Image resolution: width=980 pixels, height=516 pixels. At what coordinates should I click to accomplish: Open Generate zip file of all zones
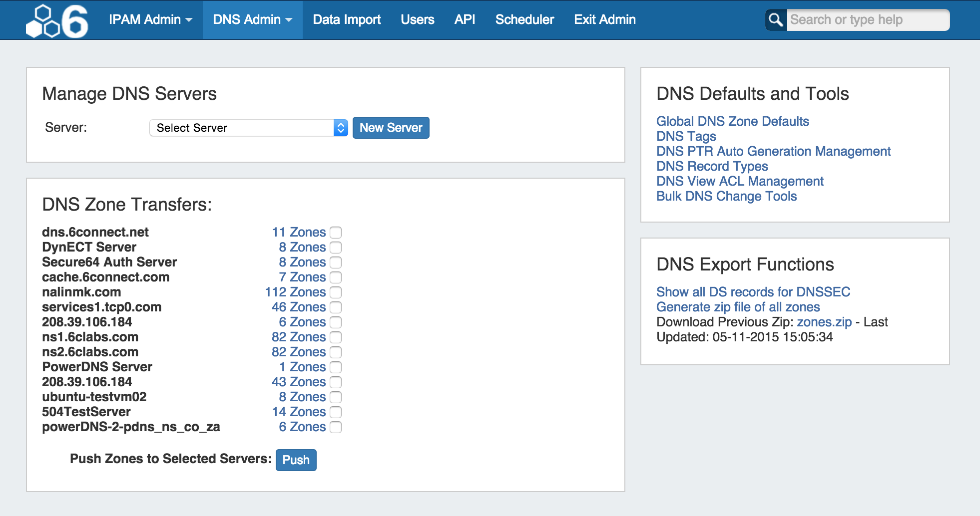pos(738,307)
